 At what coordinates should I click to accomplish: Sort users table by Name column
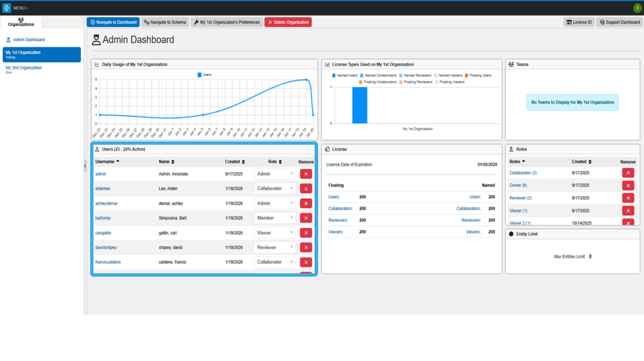point(167,162)
